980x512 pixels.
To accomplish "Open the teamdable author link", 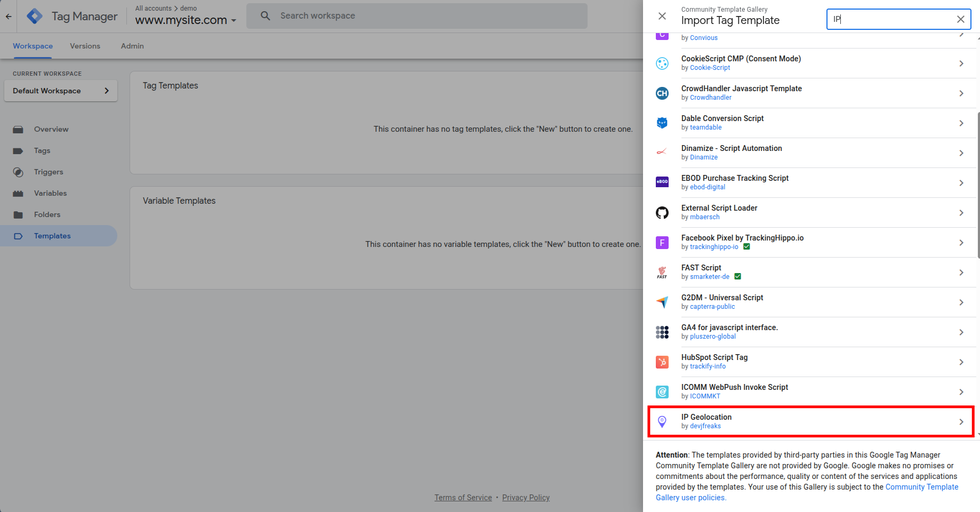I will (705, 127).
